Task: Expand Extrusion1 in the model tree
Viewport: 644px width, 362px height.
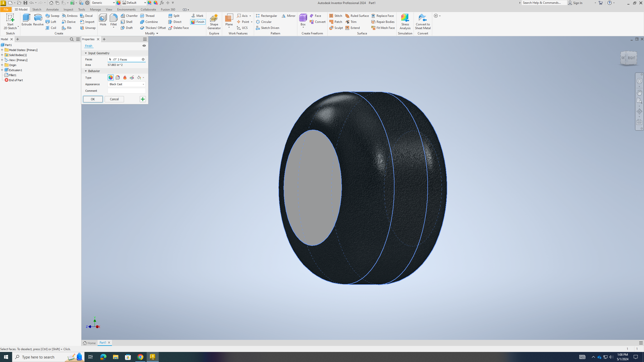Action: [x=2, y=70]
